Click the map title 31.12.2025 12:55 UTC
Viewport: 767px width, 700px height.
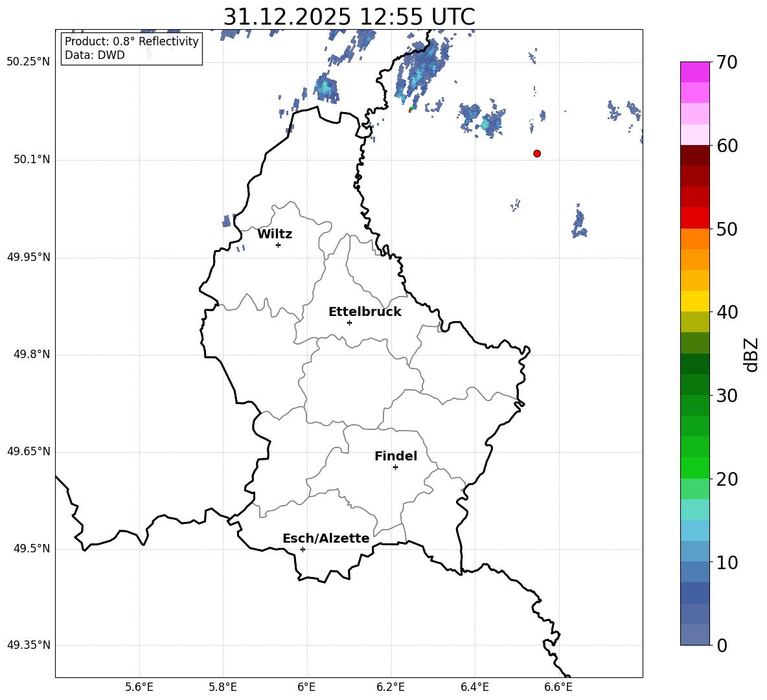(349, 17)
